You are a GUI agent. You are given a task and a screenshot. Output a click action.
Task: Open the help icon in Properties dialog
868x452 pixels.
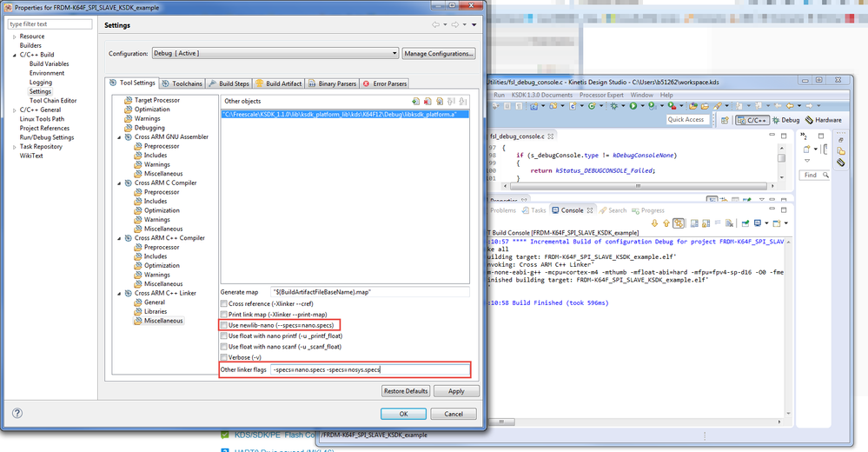point(17,413)
